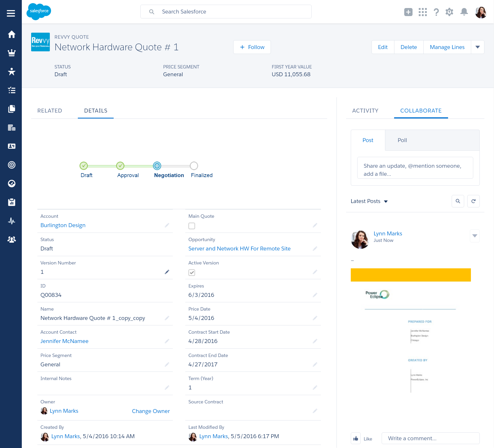Switch to the Poll publisher tab
The image size is (494, 448).
[x=402, y=140]
